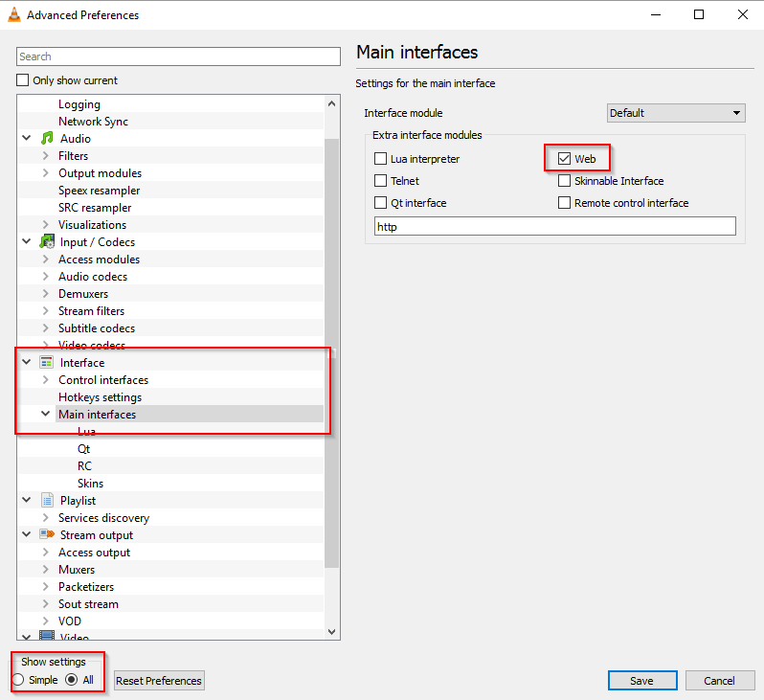Open the Interface module dropdown
Screen dimensions: 764x700
point(676,113)
